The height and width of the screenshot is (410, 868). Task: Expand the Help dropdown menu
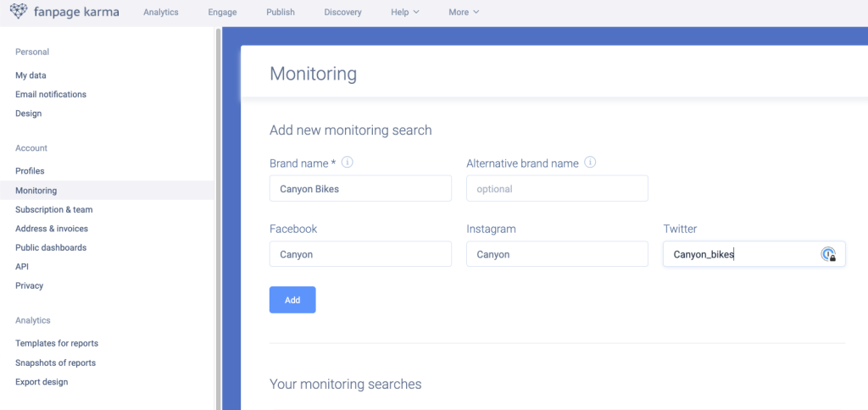coord(404,13)
